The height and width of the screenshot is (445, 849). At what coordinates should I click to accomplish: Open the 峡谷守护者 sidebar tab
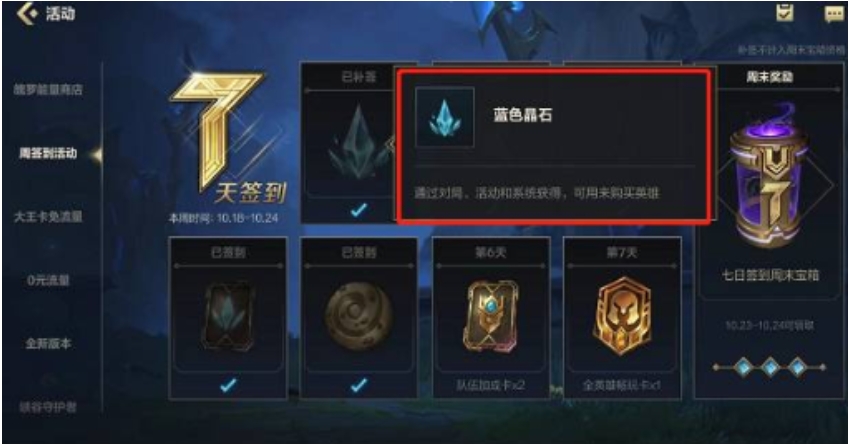coord(48,407)
